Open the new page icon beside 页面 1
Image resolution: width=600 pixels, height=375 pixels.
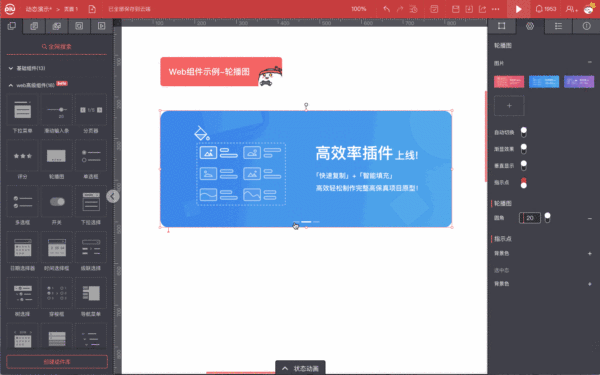point(92,9)
